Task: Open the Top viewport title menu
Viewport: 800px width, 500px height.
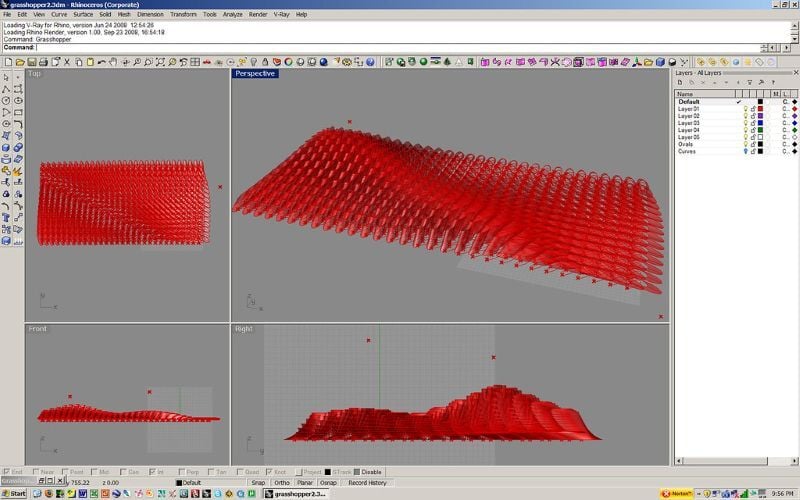Action: tap(35, 73)
